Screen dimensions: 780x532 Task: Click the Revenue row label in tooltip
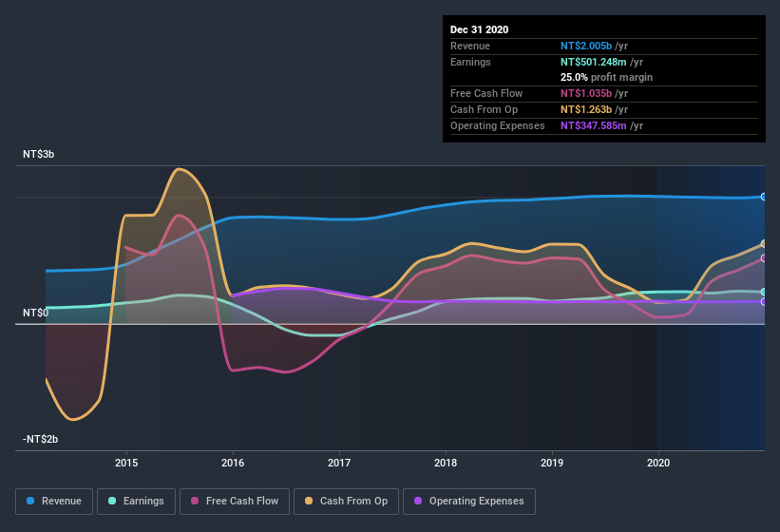point(470,46)
